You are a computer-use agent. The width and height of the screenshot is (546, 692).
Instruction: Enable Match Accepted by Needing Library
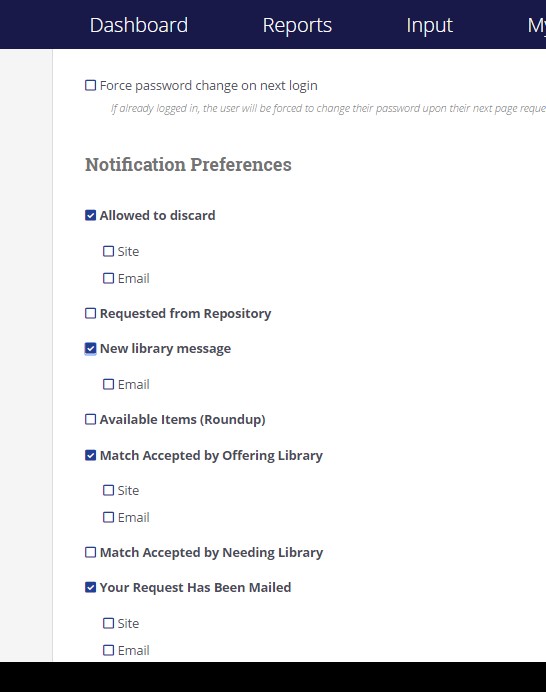pyautogui.click(x=90, y=553)
